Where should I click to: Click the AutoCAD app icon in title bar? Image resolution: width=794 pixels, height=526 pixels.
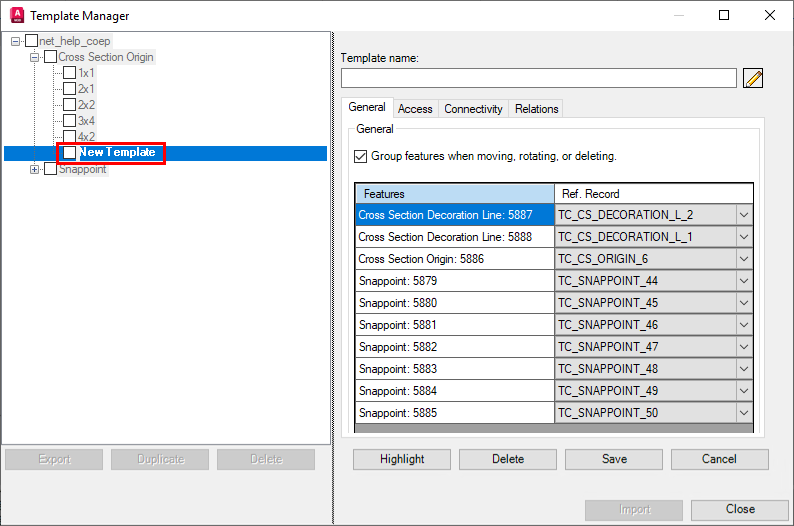[16, 15]
